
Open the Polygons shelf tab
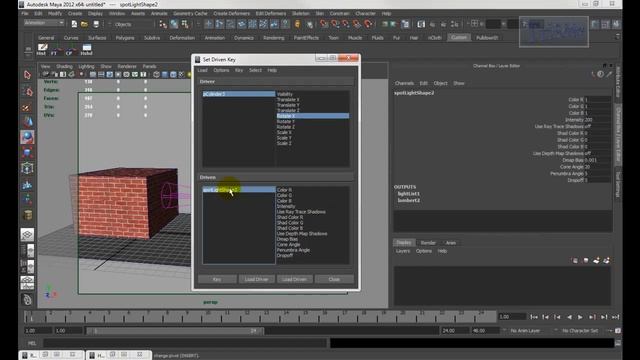[x=125, y=38]
